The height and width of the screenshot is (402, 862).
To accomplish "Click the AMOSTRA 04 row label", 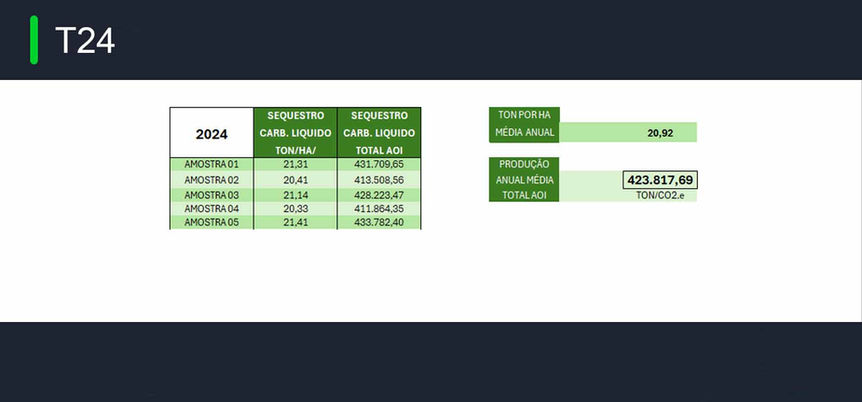I will (211, 208).
